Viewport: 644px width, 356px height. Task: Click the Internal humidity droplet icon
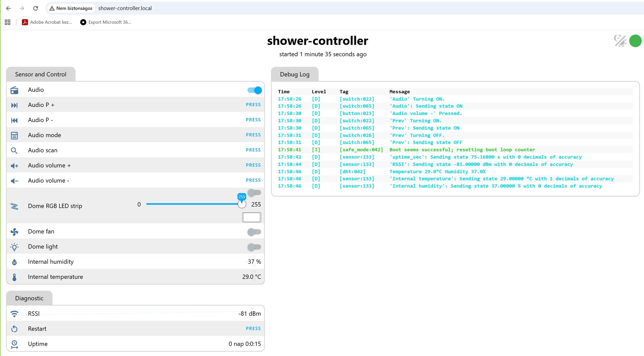[14, 262]
